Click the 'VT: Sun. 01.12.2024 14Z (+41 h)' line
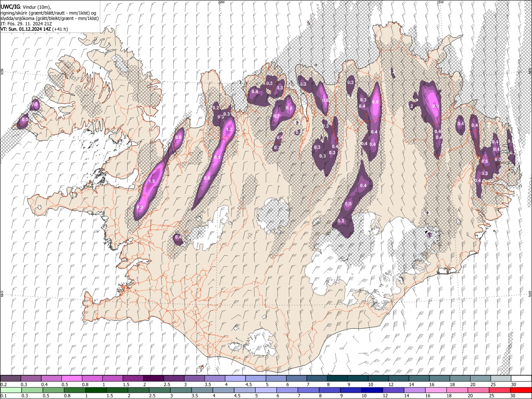 pyautogui.click(x=34, y=29)
